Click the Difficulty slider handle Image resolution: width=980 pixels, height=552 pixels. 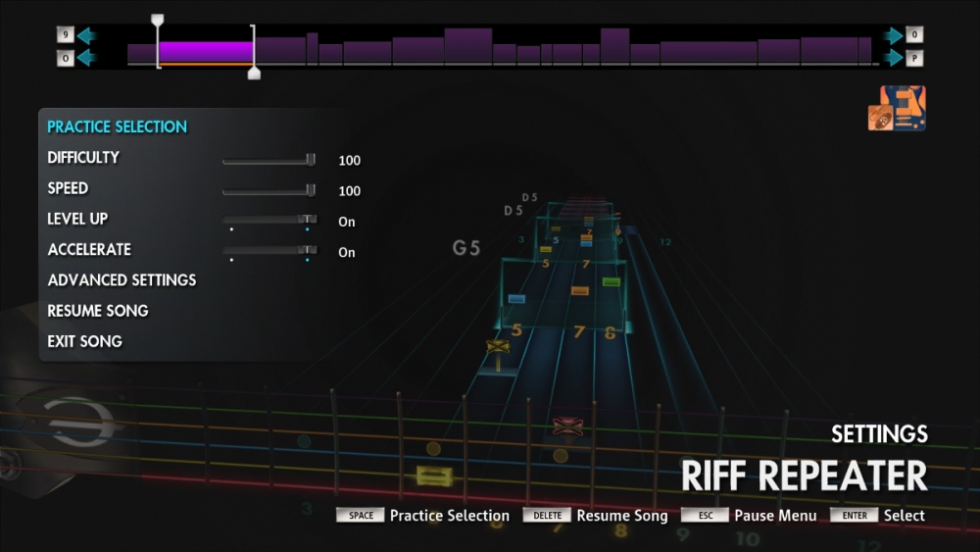[x=311, y=159]
